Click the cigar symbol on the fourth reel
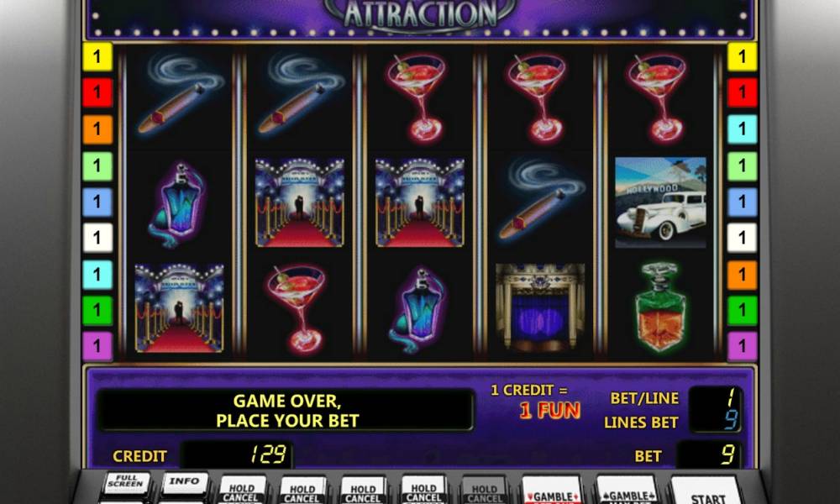 point(541,198)
